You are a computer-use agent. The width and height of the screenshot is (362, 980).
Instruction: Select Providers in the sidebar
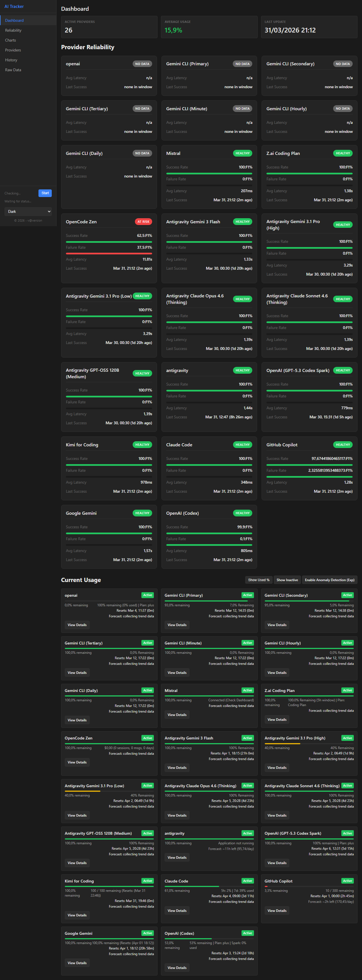(x=28, y=50)
